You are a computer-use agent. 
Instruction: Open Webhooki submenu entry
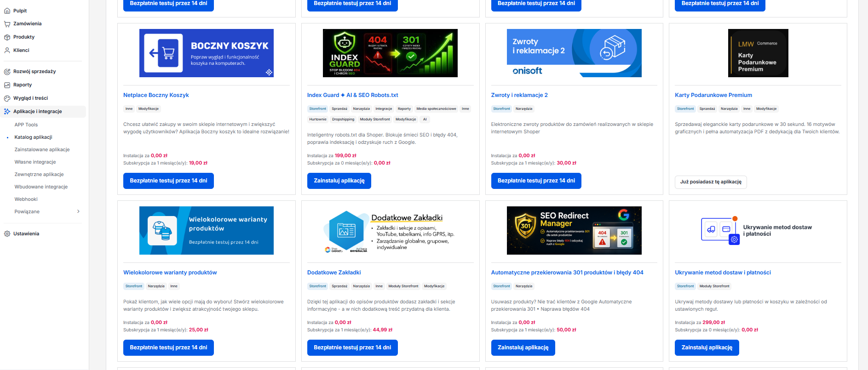tap(26, 199)
